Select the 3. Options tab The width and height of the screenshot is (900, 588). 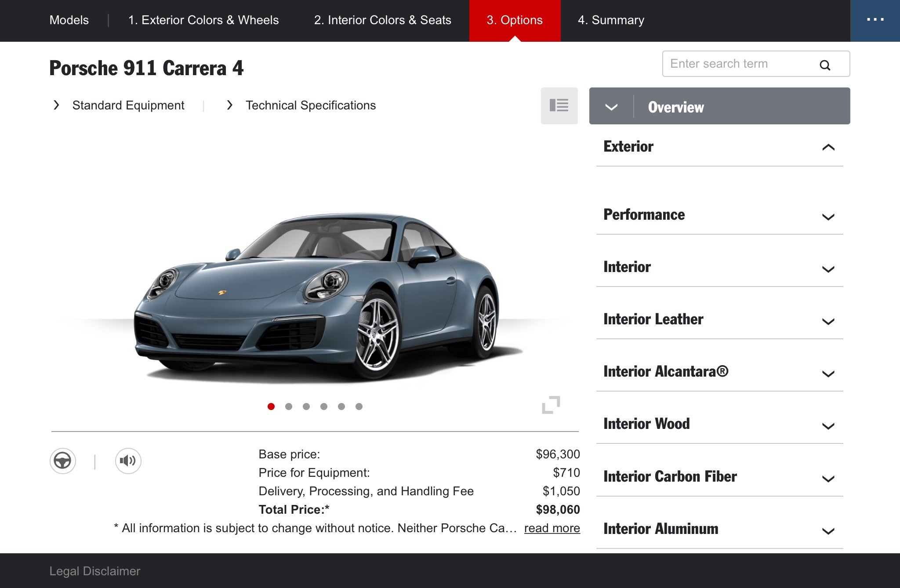click(x=515, y=21)
